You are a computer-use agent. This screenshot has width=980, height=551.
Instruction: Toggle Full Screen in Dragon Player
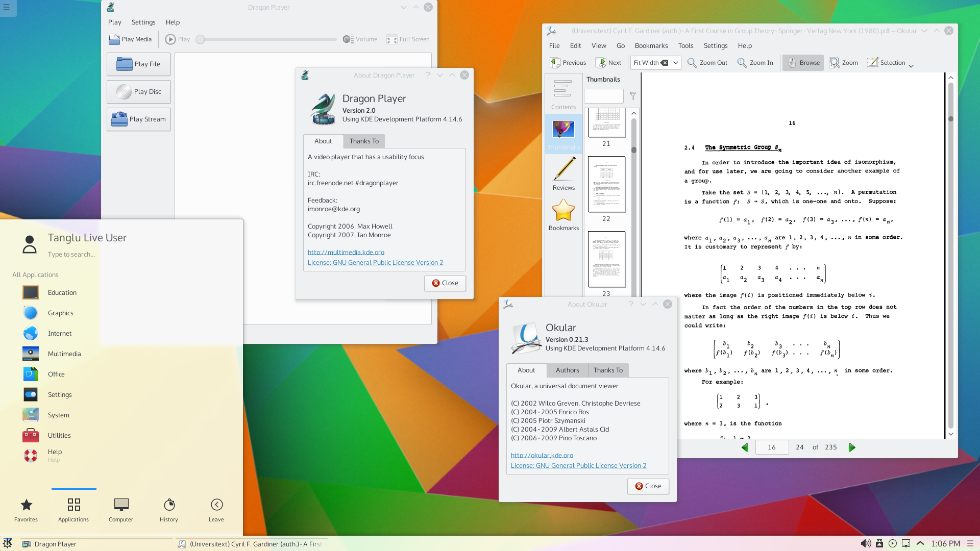pos(408,39)
